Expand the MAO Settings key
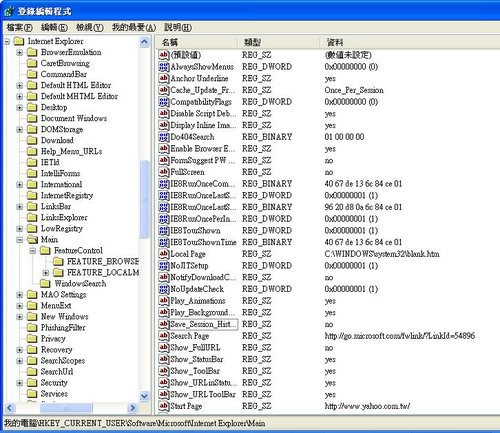The image size is (500, 433). pyautogui.click(x=20, y=295)
